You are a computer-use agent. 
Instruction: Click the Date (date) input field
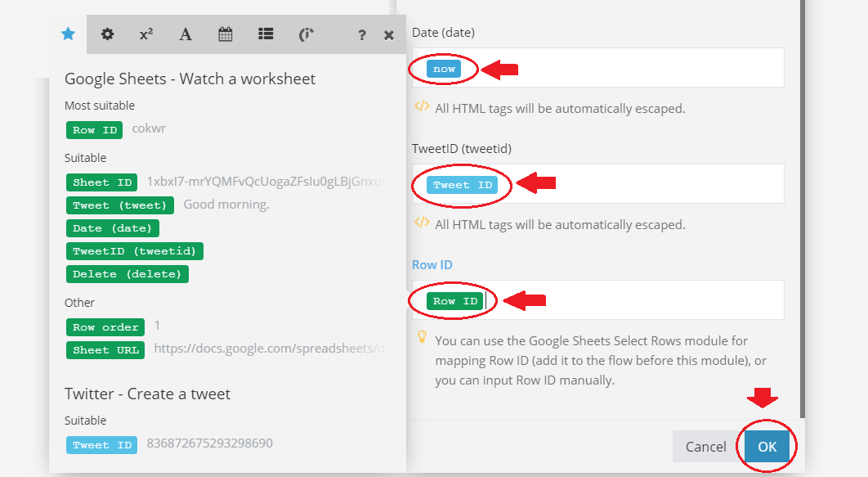(x=597, y=68)
